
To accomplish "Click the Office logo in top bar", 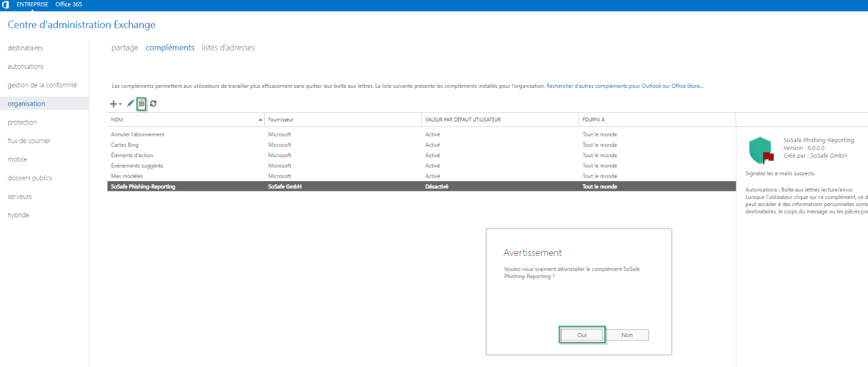I will [5, 4].
